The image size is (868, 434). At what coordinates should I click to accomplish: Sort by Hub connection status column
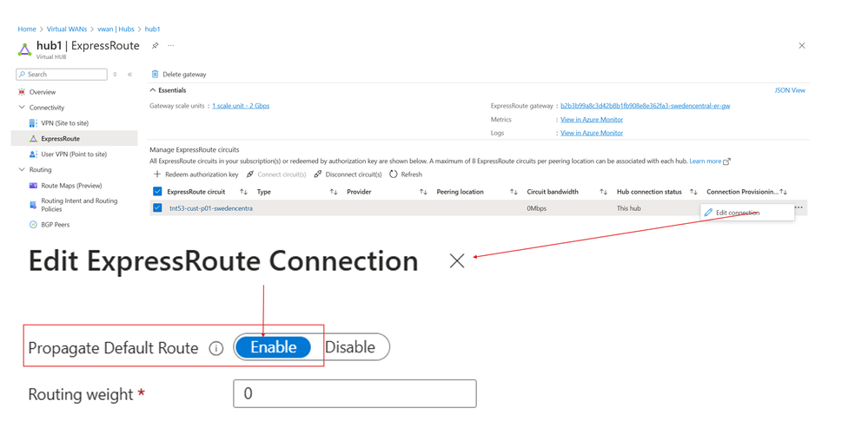point(693,192)
